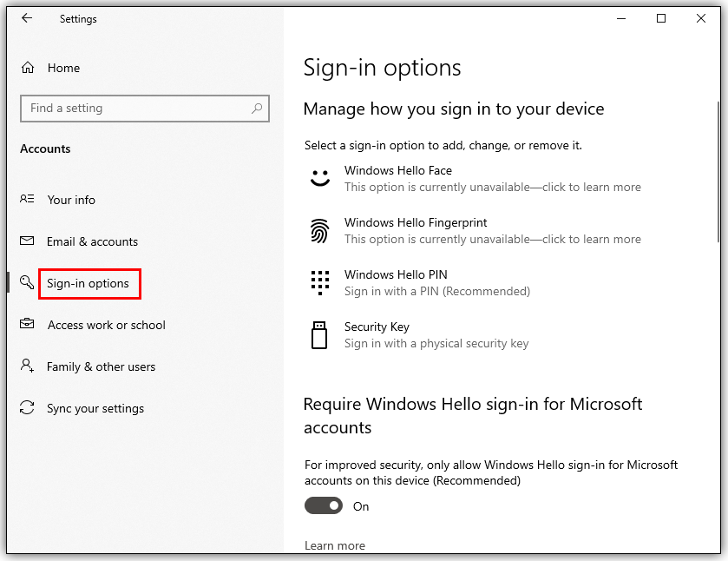The height and width of the screenshot is (561, 728).
Task: Click 'Sign in with a PIN (Recommended)' text
Action: tap(437, 292)
